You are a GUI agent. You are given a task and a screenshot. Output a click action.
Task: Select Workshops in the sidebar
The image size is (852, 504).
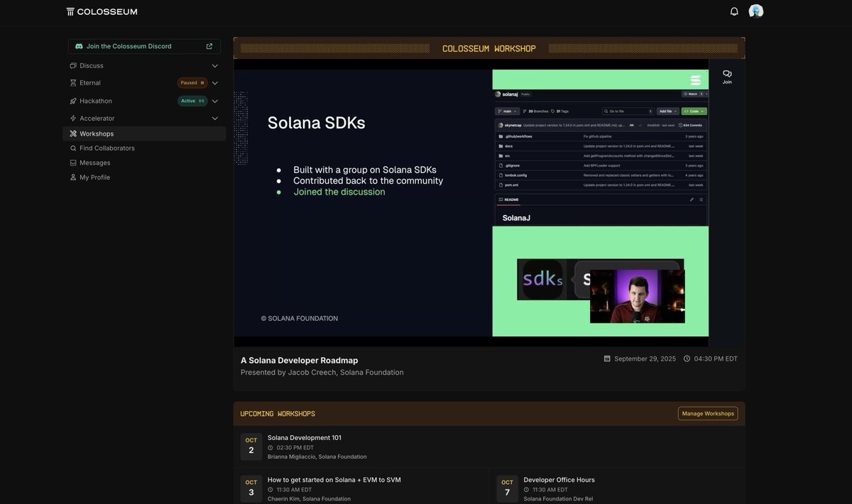pyautogui.click(x=144, y=133)
